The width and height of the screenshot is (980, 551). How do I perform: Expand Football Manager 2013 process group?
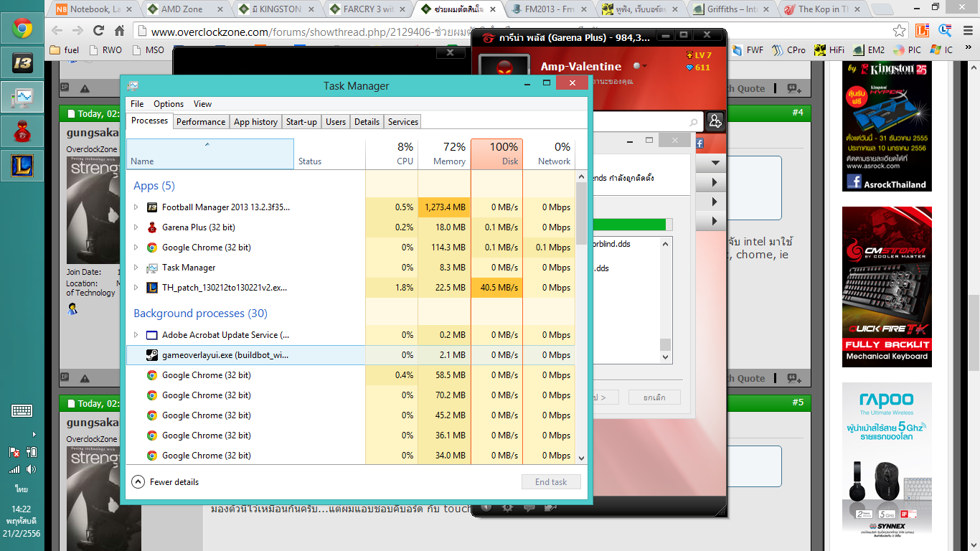[x=136, y=207]
